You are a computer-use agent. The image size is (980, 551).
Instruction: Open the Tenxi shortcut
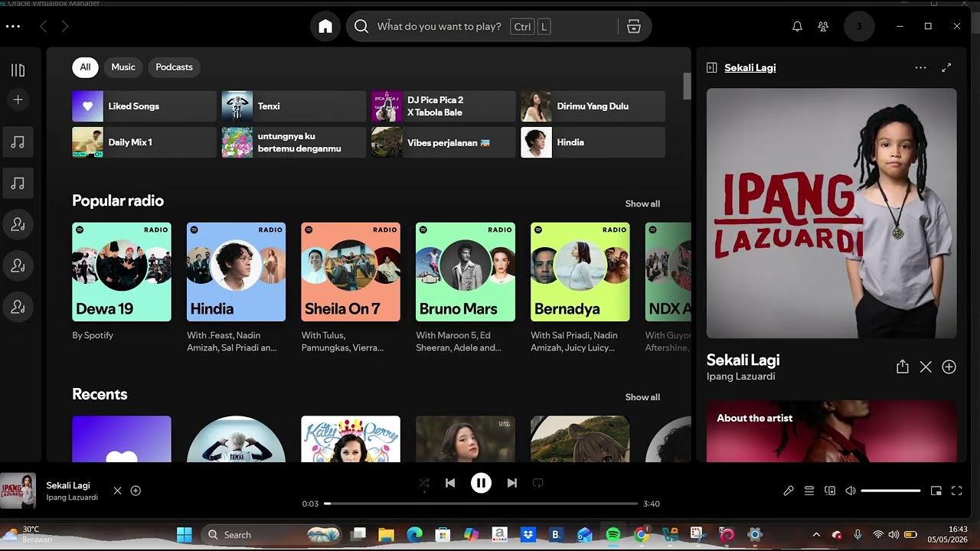[x=294, y=106]
